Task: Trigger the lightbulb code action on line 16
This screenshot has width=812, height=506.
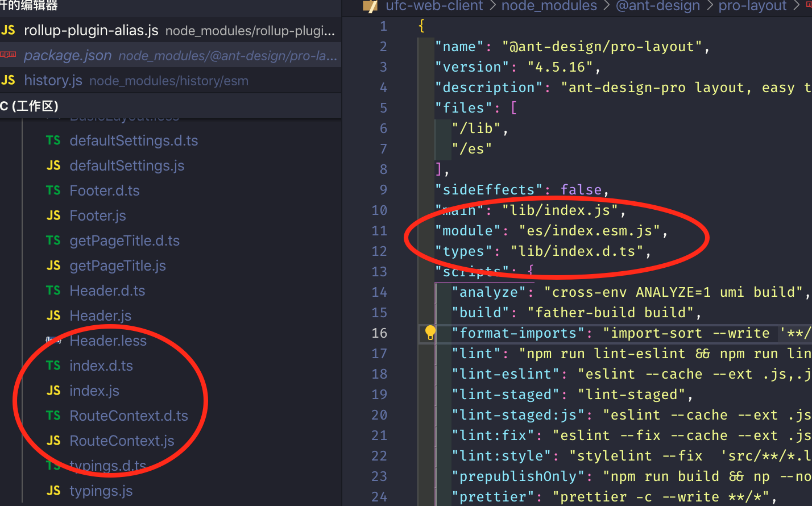Action: 430,333
